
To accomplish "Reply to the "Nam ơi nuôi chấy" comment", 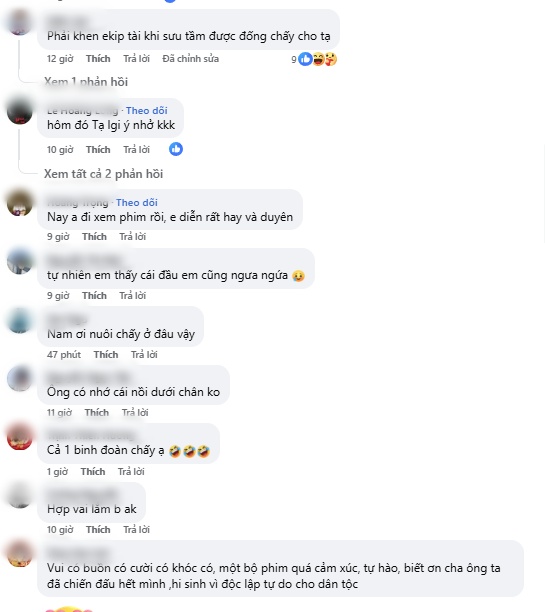I will tap(144, 354).
